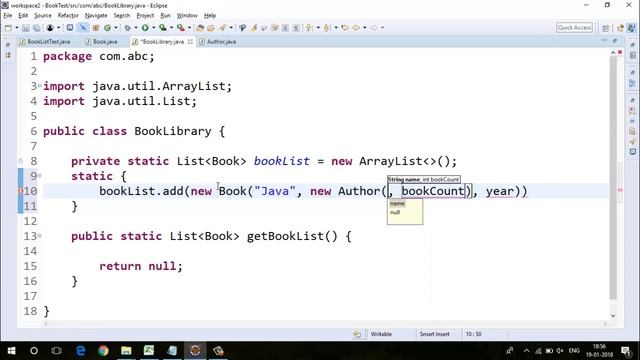The image size is (640, 360).
Task: Click the New Java Class green icon
Action: coord(107,28)
